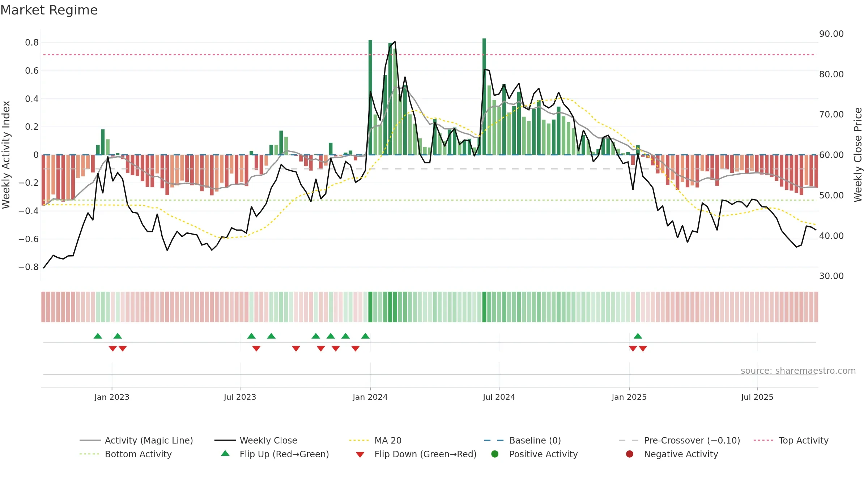Click the 0.6 tick on left axis
The width and height of the screenshot is (868, 488).
coord(32,70)
